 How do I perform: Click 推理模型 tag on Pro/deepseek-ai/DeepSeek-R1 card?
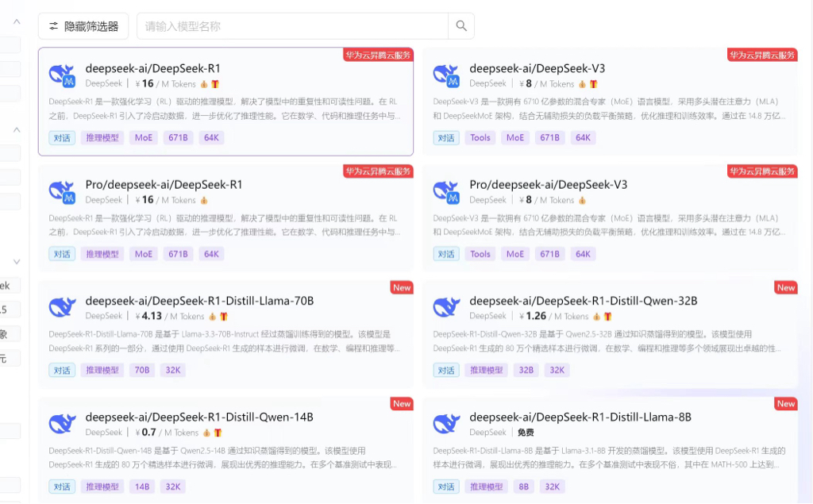102,254
